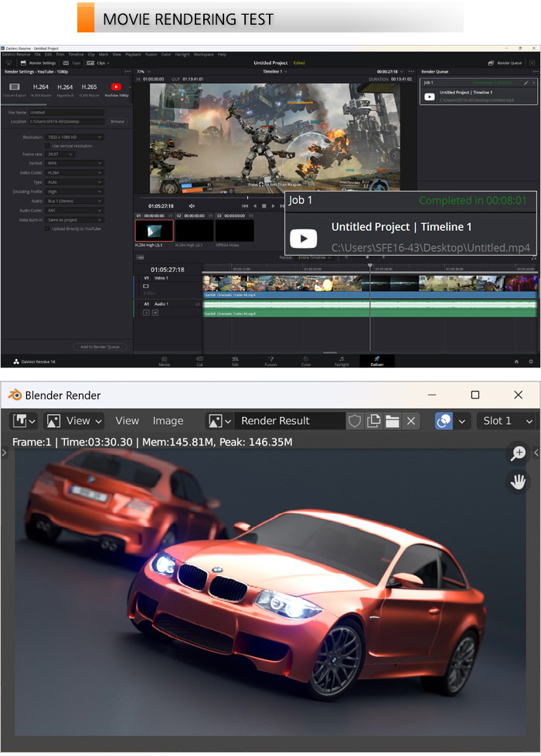The image size is (541, 756).
Task: Click the timeline playhead marker
Action: point(370,266)
